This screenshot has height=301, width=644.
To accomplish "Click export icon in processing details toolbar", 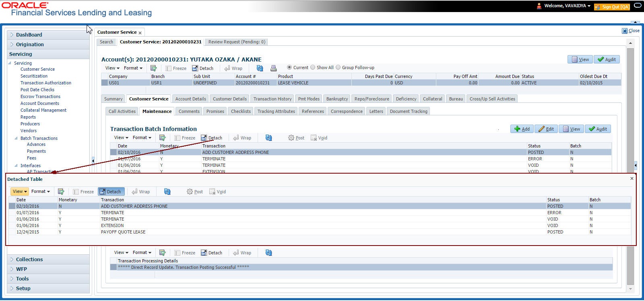I will tap(162, 253).
